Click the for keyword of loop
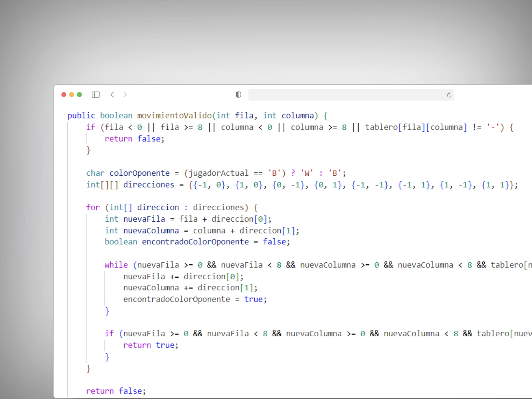This screenshot has height=399, width=532. click(x=93, y=207)
